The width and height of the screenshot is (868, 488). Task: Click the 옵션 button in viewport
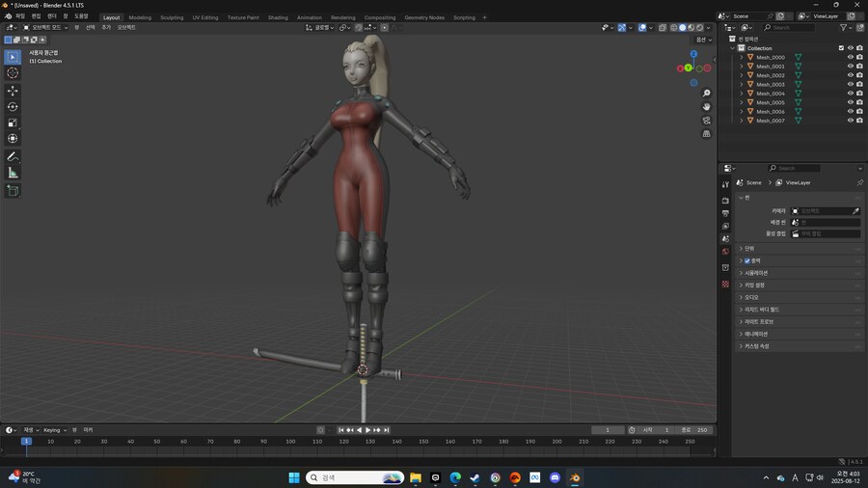coord(704,40)
